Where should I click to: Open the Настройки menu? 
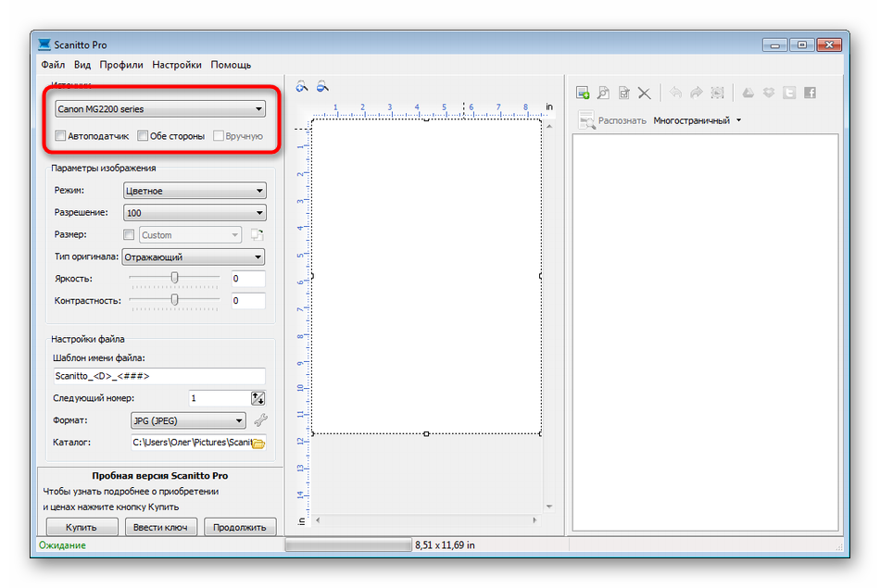click(177, 65)
